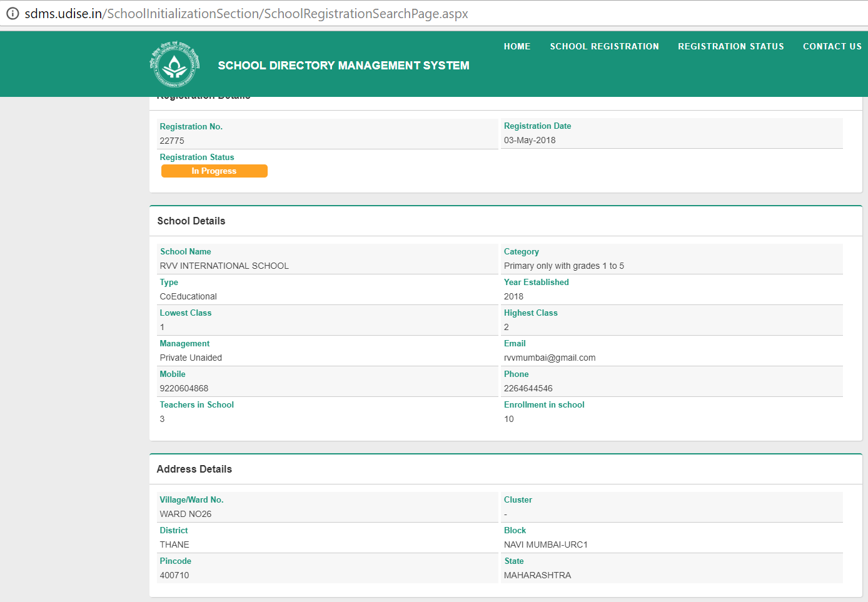
Task: Click the mobile number 9220604868
Action: click(x=184, y=388)
